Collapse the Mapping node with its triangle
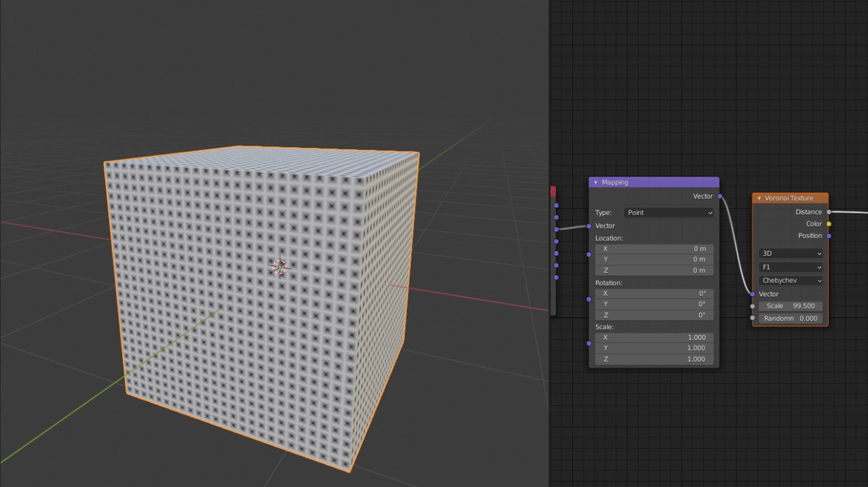 coord(596,182)
